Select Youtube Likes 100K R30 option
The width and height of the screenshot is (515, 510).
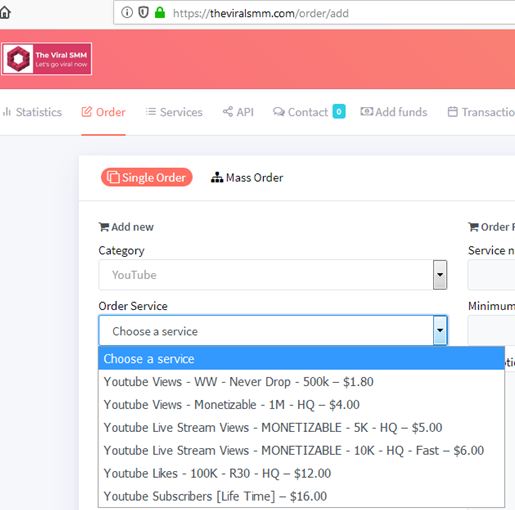(301, 473)
